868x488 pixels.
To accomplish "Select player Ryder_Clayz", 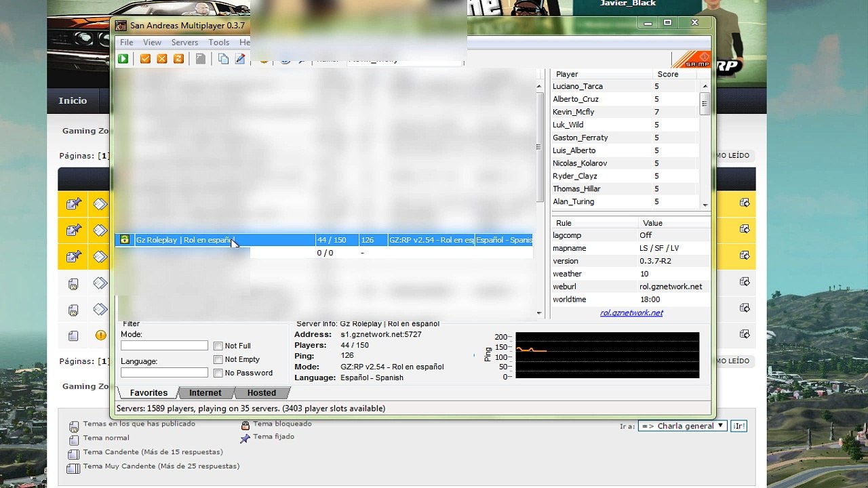I will point(625,177).
